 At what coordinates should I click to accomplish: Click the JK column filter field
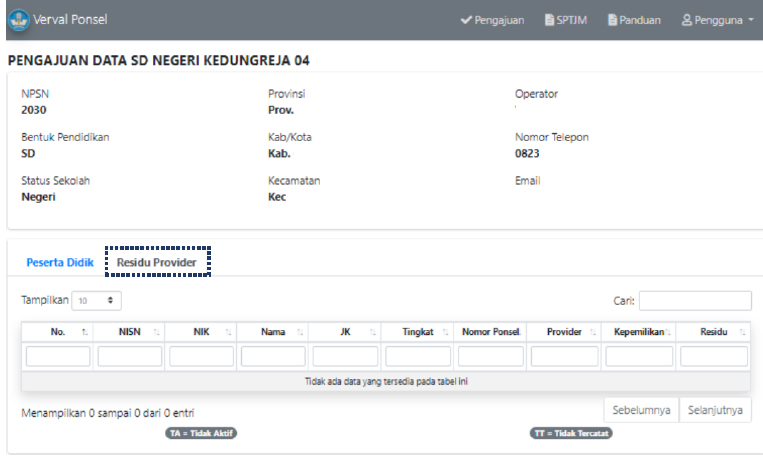click(x=345, y=356)
